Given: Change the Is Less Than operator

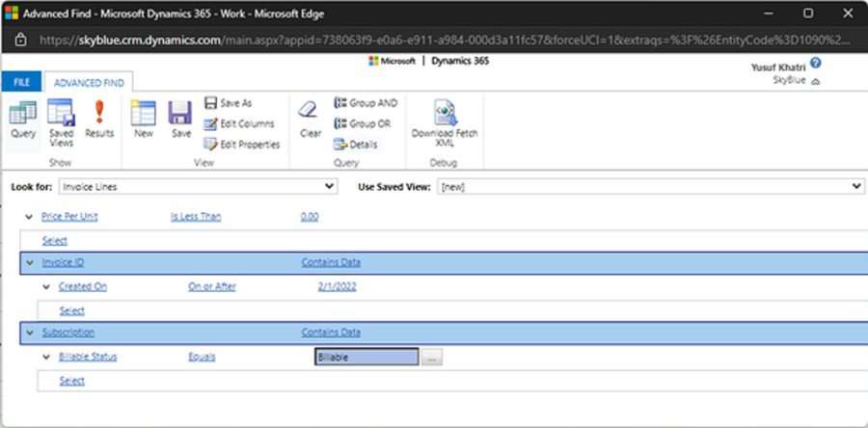Looking at the screenshot, I should 196,217.
